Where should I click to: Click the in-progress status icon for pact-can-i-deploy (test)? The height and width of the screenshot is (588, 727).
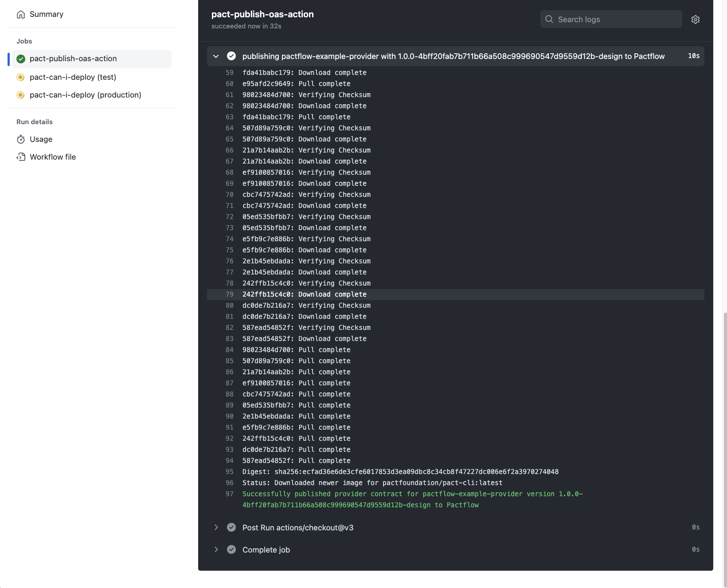point(20,77)
